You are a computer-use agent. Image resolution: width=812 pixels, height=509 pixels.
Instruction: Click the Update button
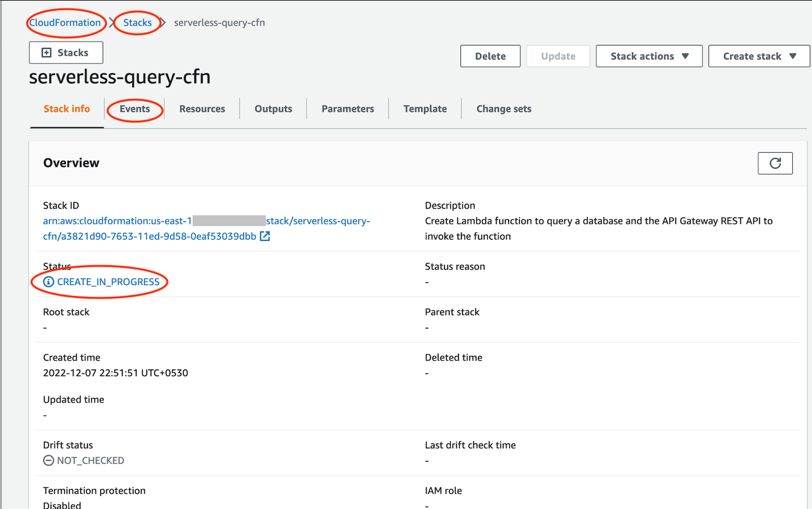coord(558,56)
